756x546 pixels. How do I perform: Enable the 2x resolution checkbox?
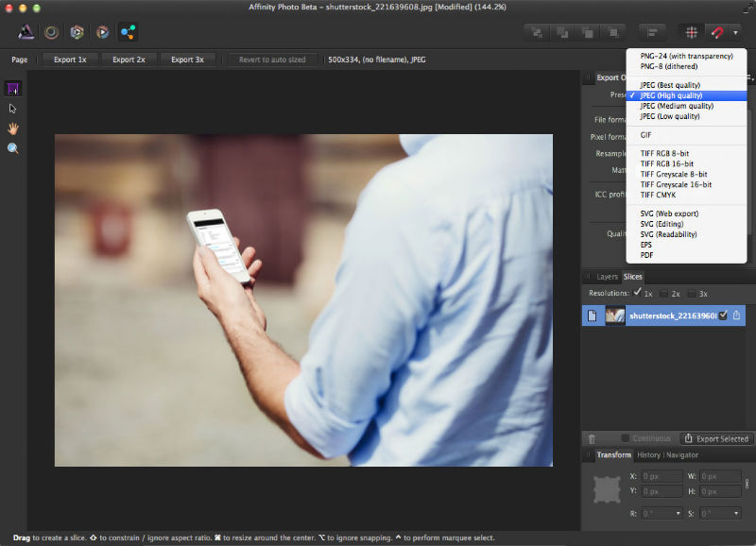[665, 294]
